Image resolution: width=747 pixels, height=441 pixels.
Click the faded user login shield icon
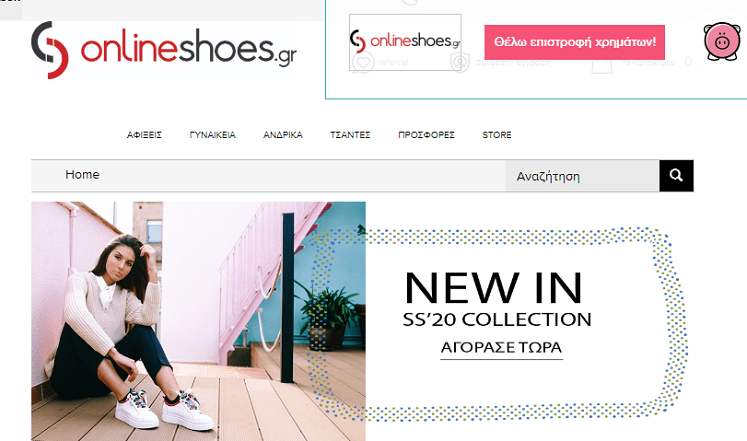460,62
